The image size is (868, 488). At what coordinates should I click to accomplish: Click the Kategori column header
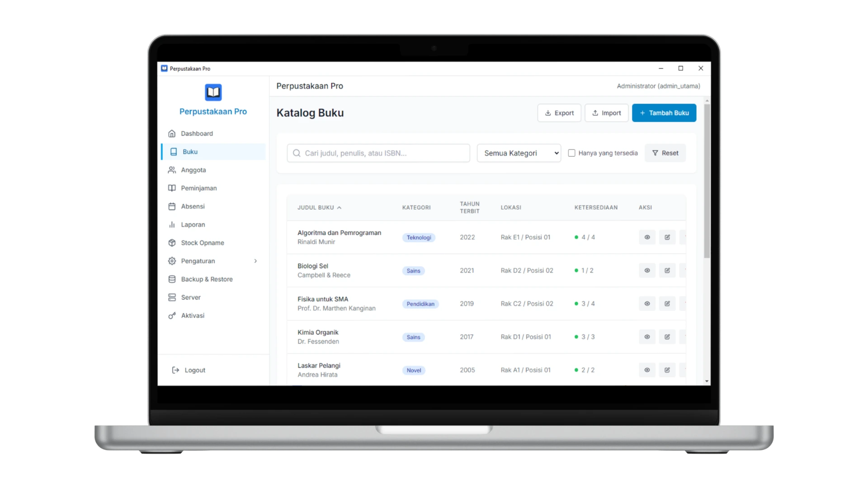[x=416, y=207]
